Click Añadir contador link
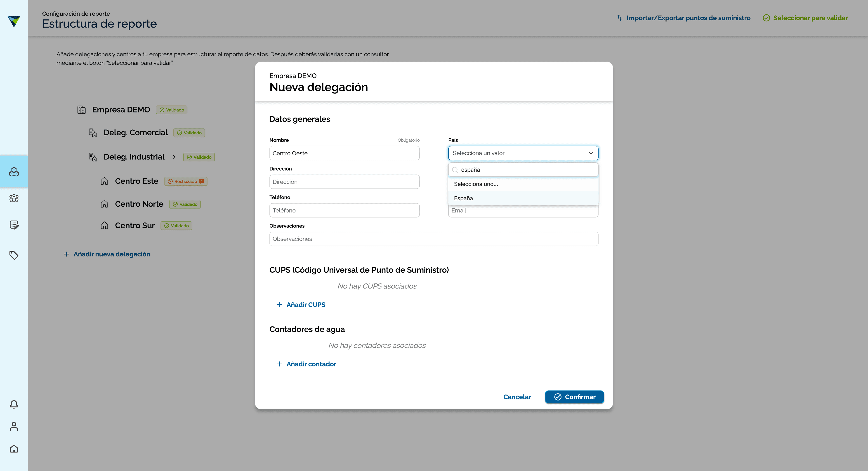Image resolution: width=868 pixels, height=471 pixels. tap(306, 364)
